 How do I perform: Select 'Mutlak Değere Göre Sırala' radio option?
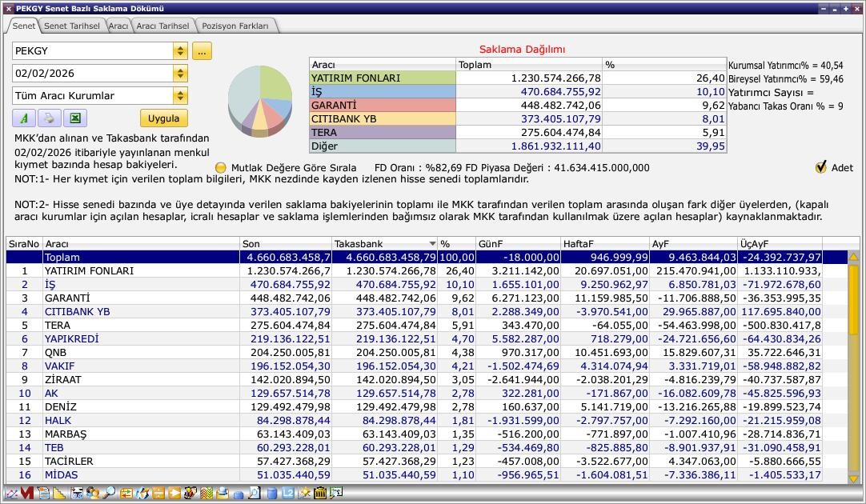221,168
